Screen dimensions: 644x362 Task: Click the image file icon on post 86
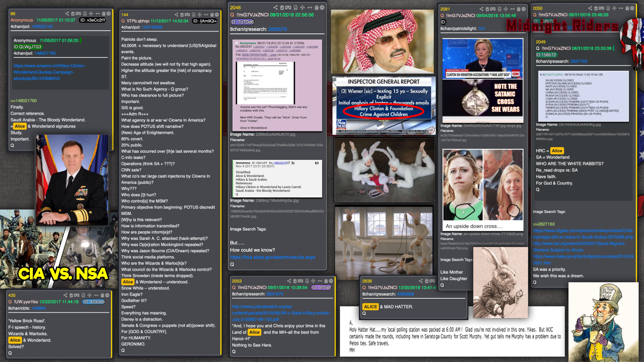pos(85,14)
